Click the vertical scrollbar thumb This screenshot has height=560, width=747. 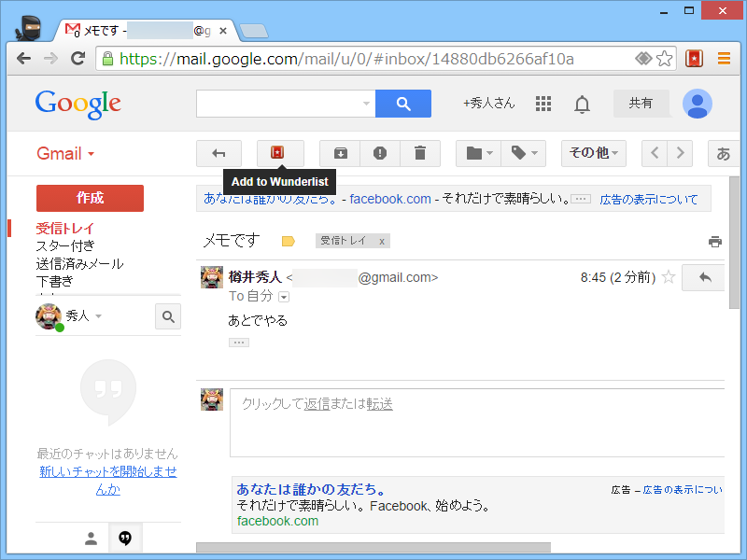(734, 243)
